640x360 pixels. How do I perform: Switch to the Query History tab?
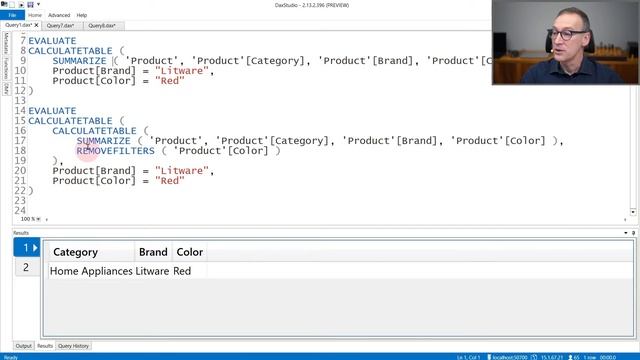click(x=73, y=346)
